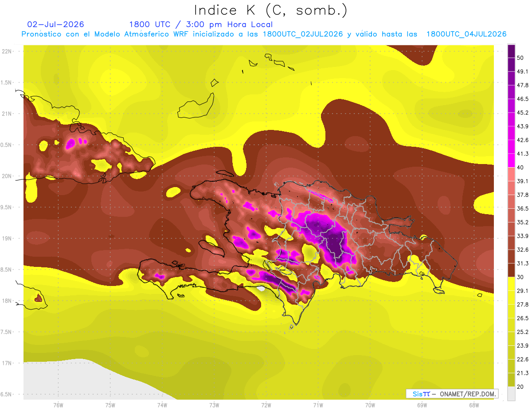Click the colorbar value 32.6
Image resolution: width=532 pixels, height=411 pixels.
(523, 250)
